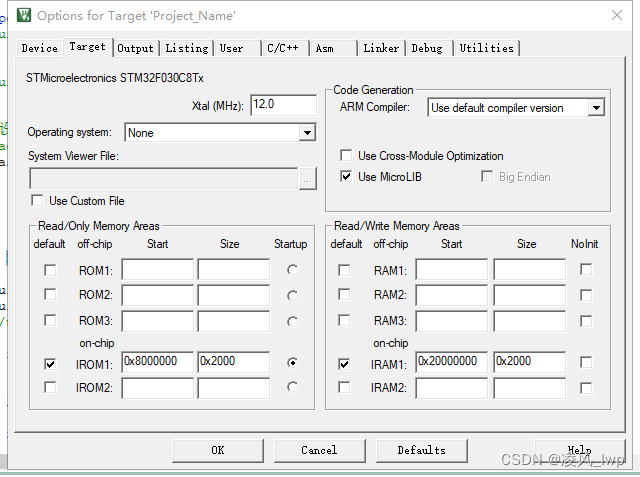The image size is (640, 477).
Task: Click the IROM2 Size field
Action: tap(233, 388)
